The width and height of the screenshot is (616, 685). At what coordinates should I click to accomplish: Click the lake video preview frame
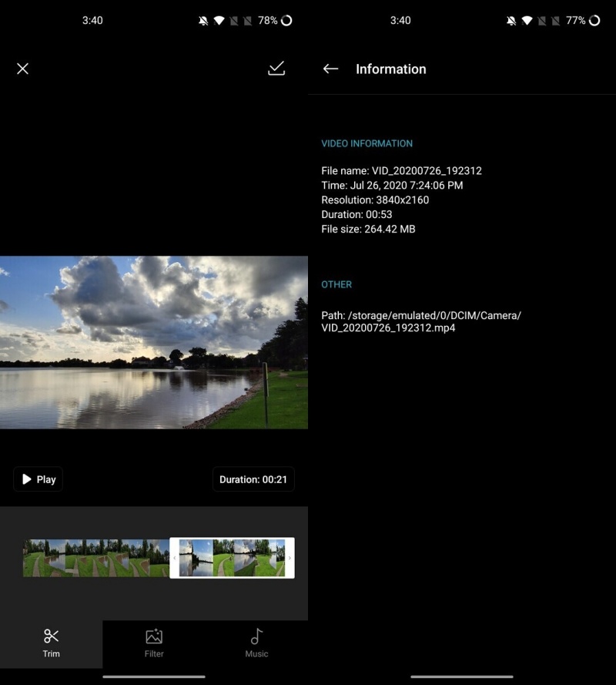[154, 343]
